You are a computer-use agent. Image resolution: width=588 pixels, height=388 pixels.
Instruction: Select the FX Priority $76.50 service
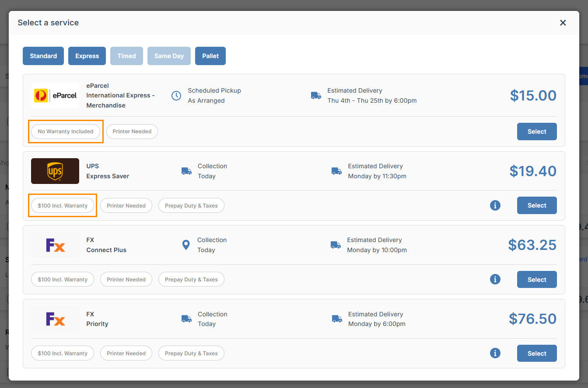(537, 353)
